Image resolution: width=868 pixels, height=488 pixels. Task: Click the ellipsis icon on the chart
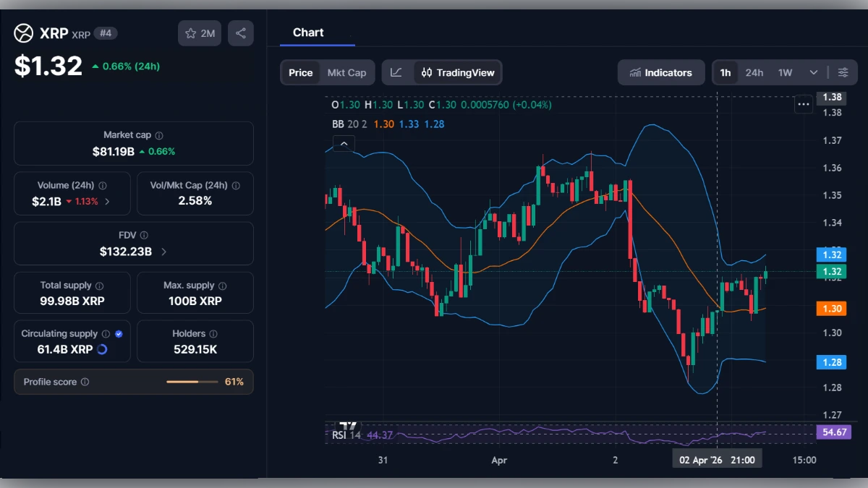pos(803,104)
